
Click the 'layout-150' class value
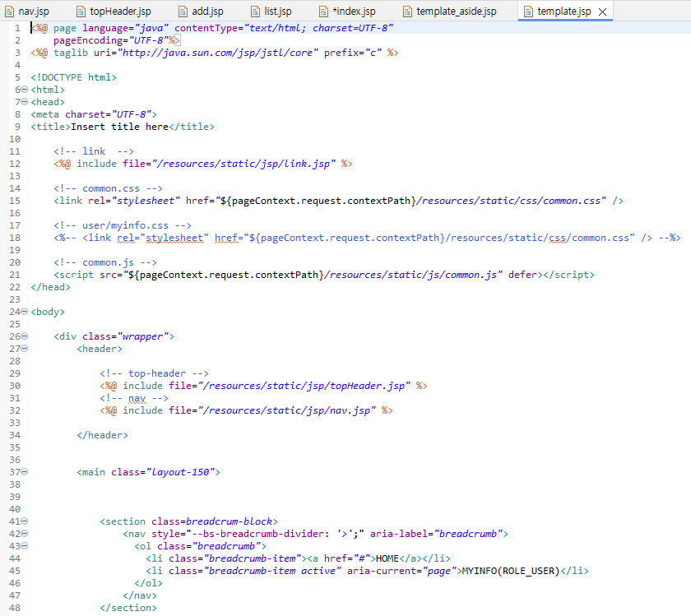point(180,472)
